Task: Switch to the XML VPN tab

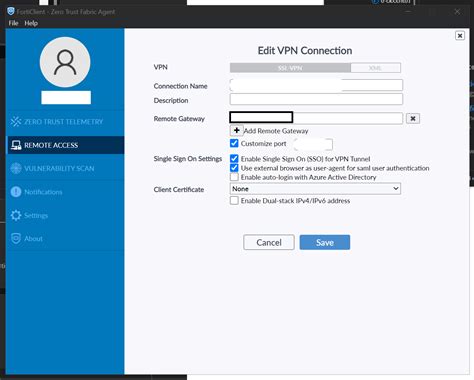Action: 376,68
